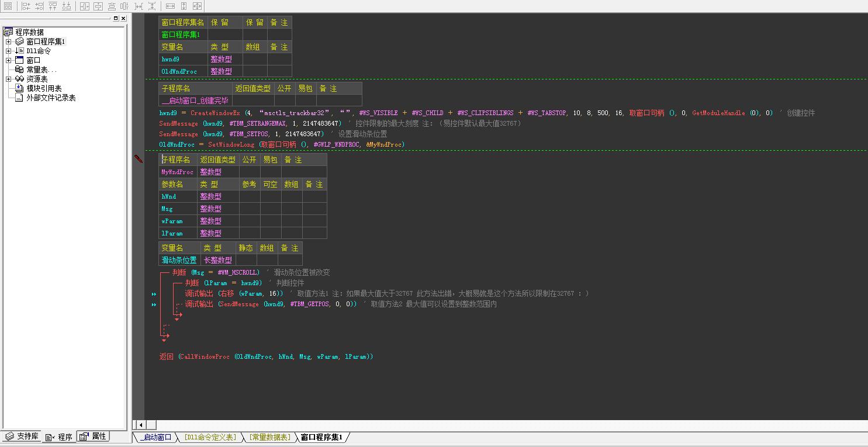Click the align top edges icon
The image size is (868, 447).
pyautogui.click(x=53, y=6)
